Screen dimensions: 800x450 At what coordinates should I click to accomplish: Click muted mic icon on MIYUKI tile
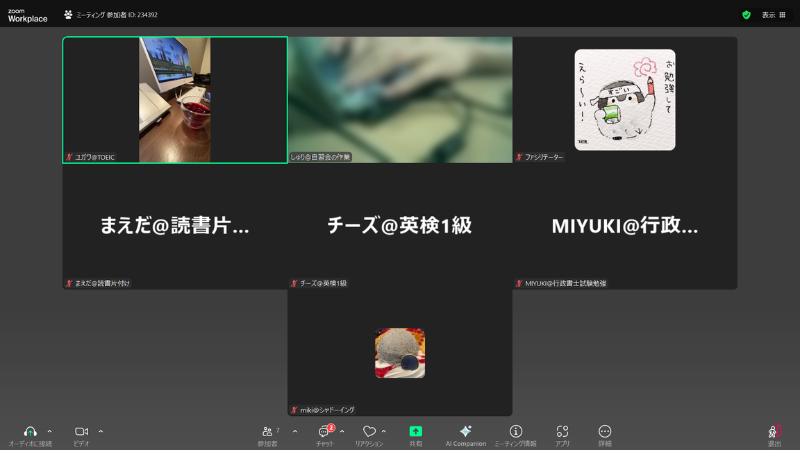519,283
